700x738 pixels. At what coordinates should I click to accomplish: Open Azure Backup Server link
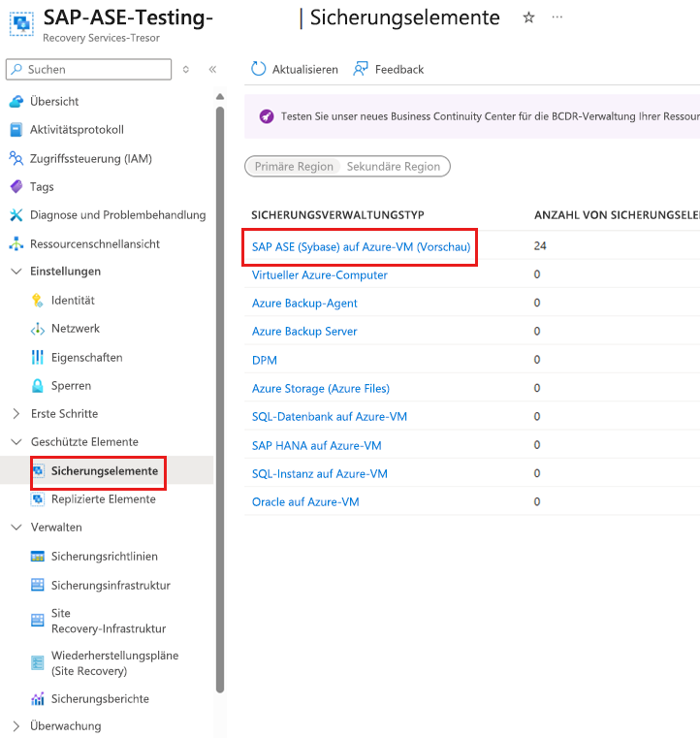point(304,332)
